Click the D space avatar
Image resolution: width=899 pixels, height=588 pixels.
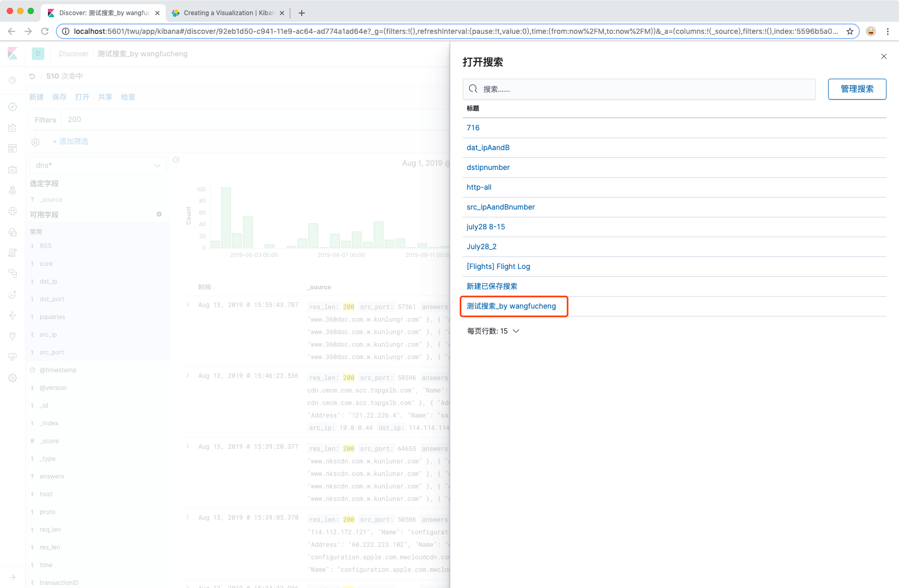pos(38,53)
